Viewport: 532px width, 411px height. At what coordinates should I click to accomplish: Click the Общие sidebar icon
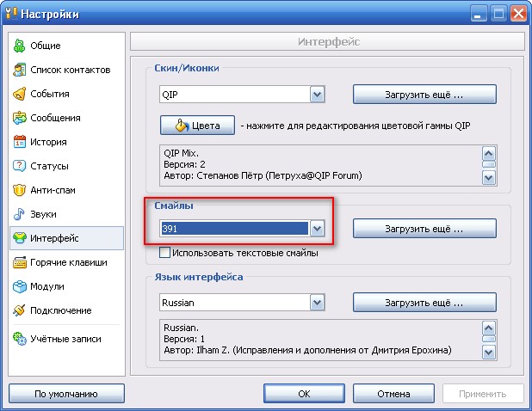pyautogui.click(x=19, y=46)
